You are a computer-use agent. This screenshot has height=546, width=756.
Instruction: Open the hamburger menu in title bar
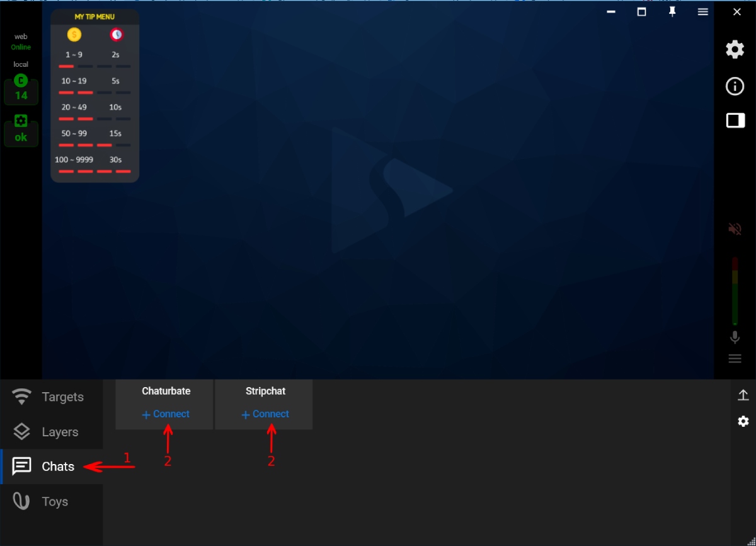(x=703, y=12)
